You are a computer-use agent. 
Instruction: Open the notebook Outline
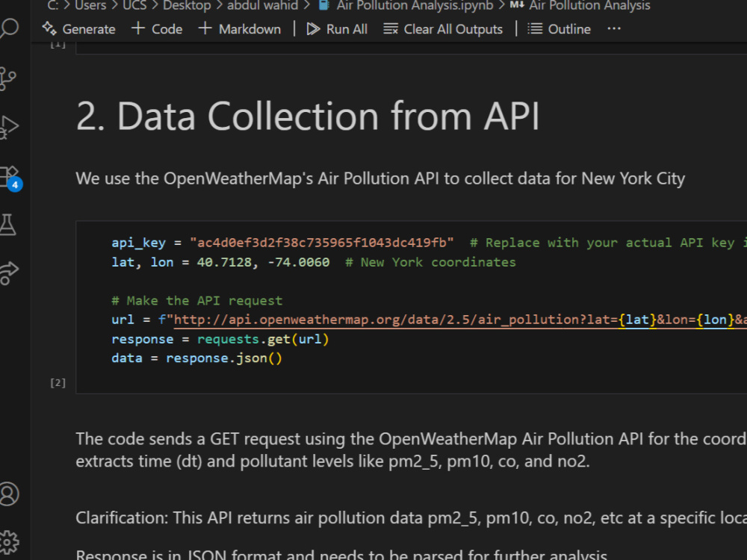click(560, 29)
